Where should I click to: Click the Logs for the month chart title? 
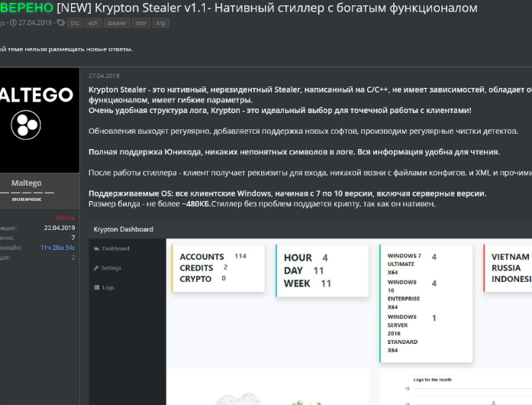pos(432,380)
